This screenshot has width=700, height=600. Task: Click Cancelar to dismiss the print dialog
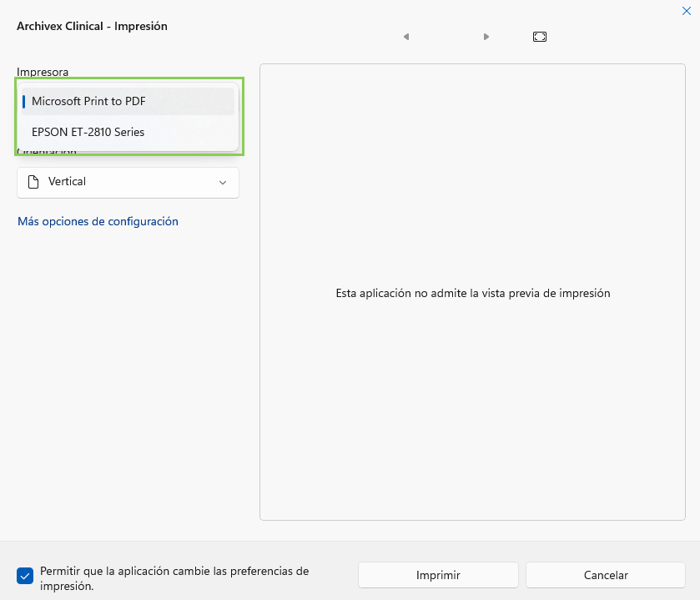(605, 575)
